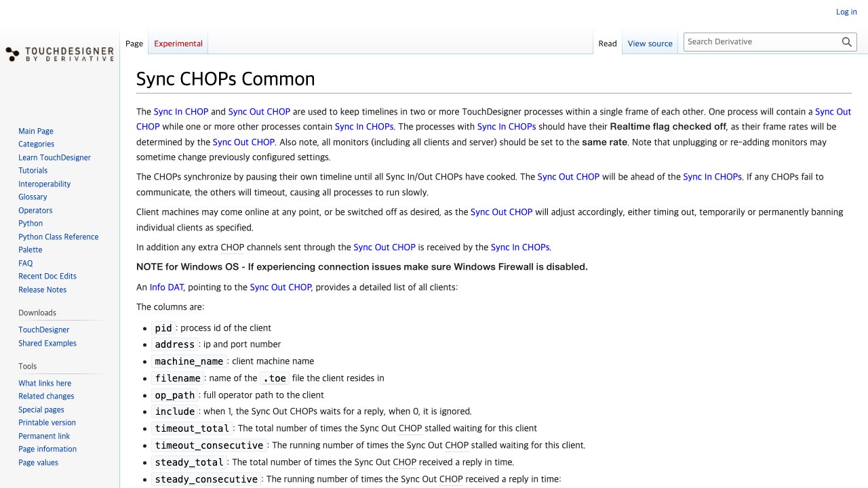
Task: Click the 'steady_consecutive' column name
Action: 206,479
